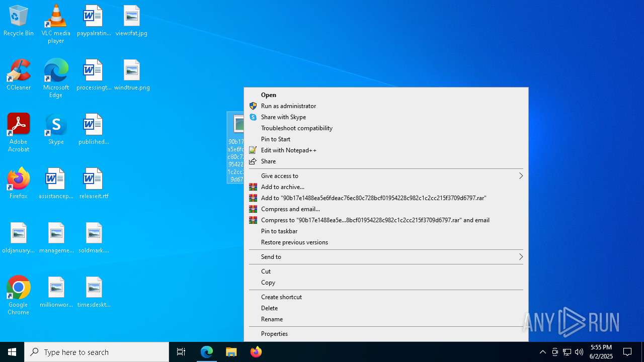The width and height of the screenshot is (644, 362).
Task: Expand the Send to submenu
Action: tap(386, 257)
